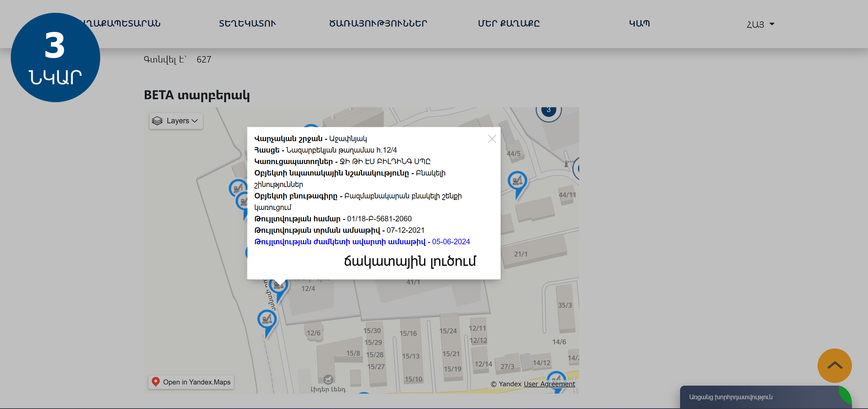868x409 pixels.
Task: Click the Լիդեր Լենդ map place icon
Action: tap(328, 380)
